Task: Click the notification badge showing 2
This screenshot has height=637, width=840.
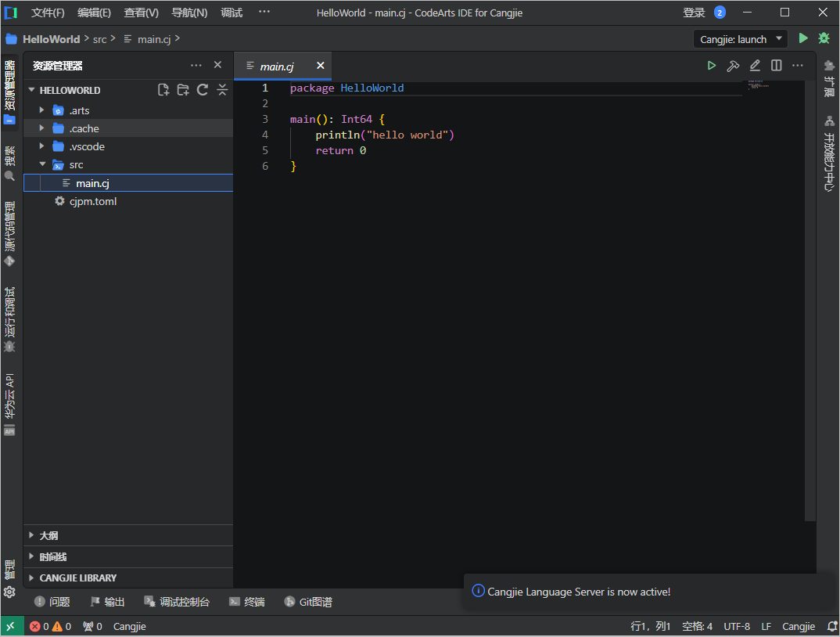Action: coord(720,13)
